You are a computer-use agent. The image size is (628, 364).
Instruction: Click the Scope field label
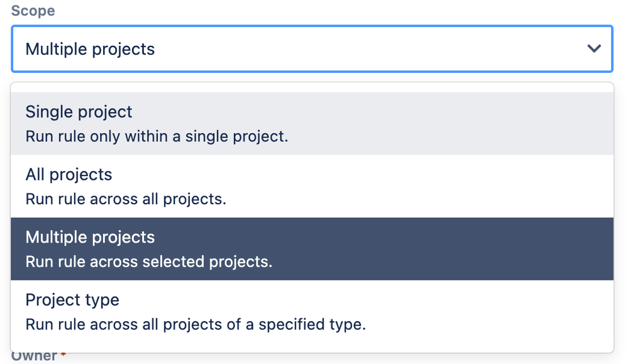point(33,11)
